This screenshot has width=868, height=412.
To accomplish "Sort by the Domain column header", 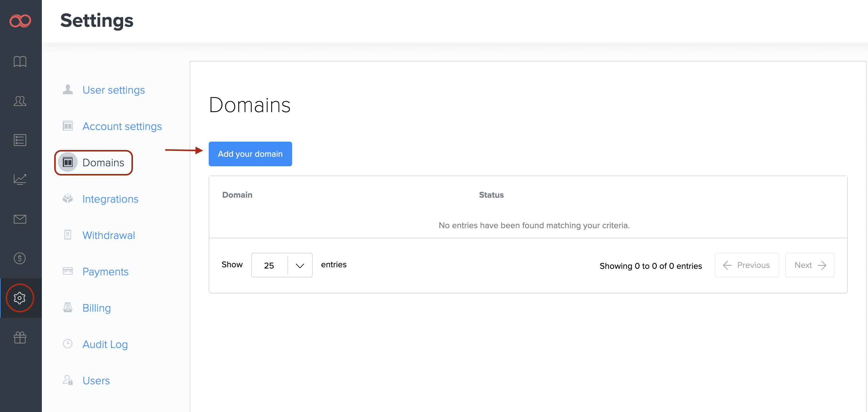I will pos(237,195).
